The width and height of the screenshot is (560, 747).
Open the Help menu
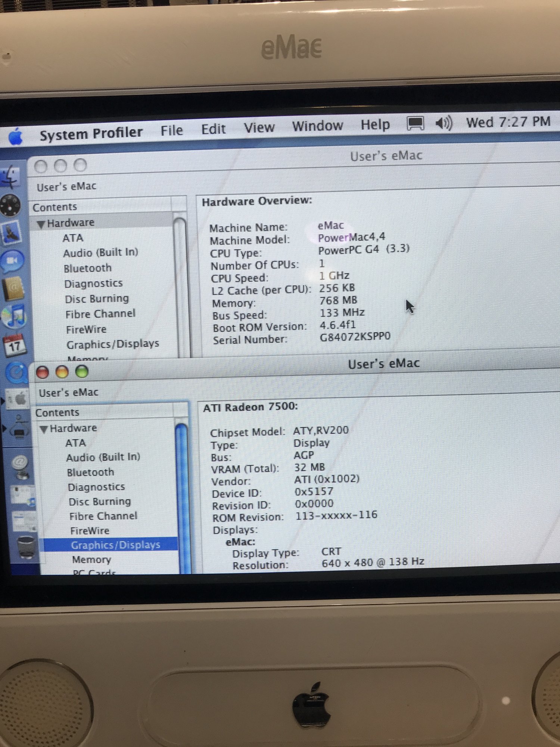click(375, 124)
